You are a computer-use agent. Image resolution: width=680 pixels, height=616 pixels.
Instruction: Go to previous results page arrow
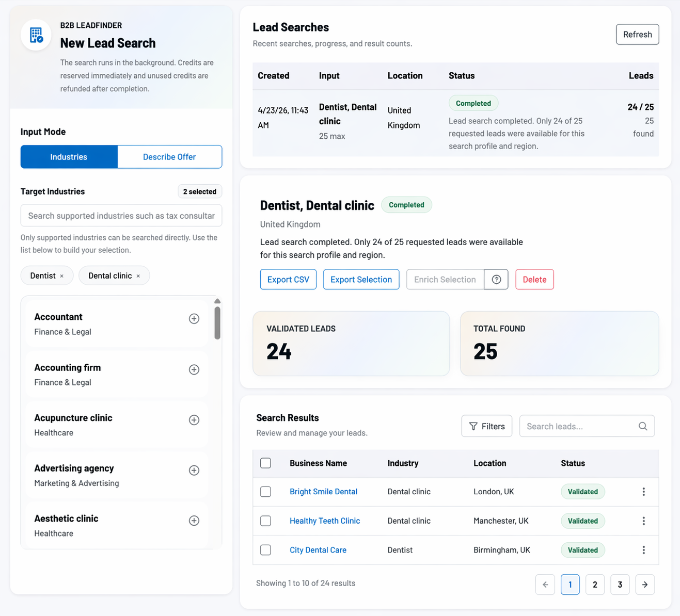545,585
